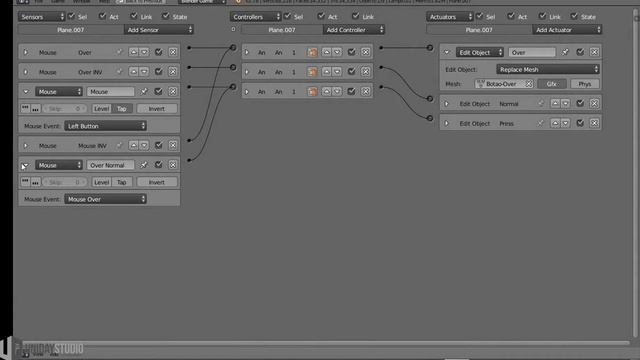The width and height of the screenshot is (640, 360).
Task: Move the Press actuator down
Action: (565, 123)
